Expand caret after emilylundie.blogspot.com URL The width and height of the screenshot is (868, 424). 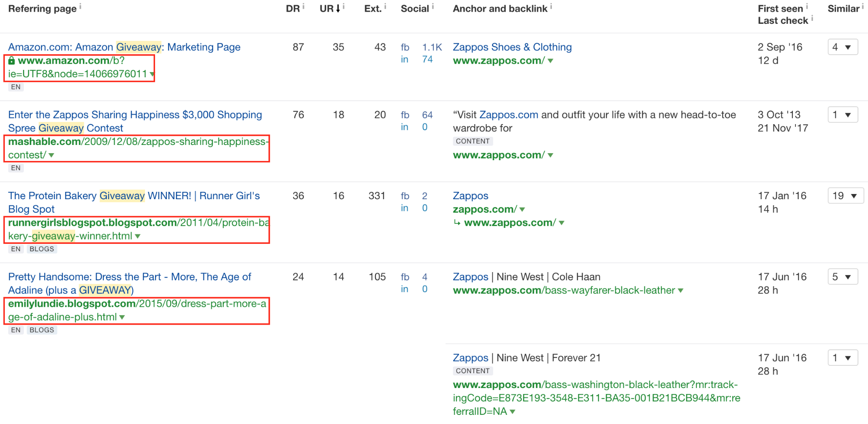(x=122, y=317)
